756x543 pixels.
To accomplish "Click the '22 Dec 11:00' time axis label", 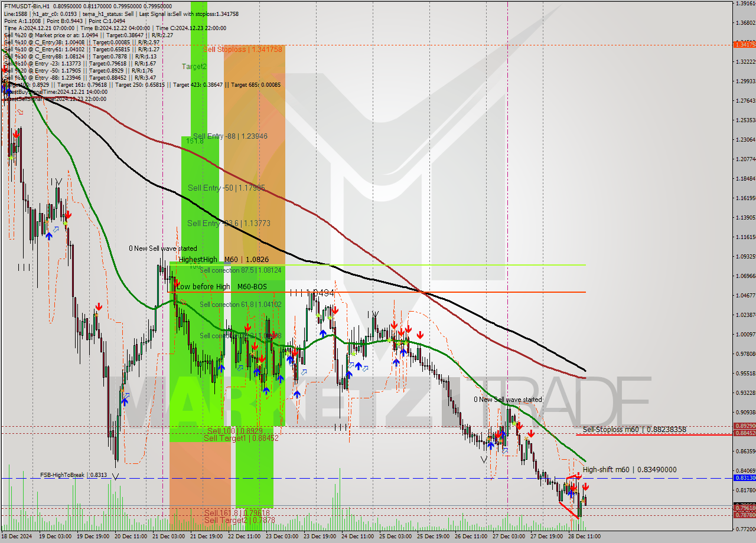I will click(x=243, y=537).
